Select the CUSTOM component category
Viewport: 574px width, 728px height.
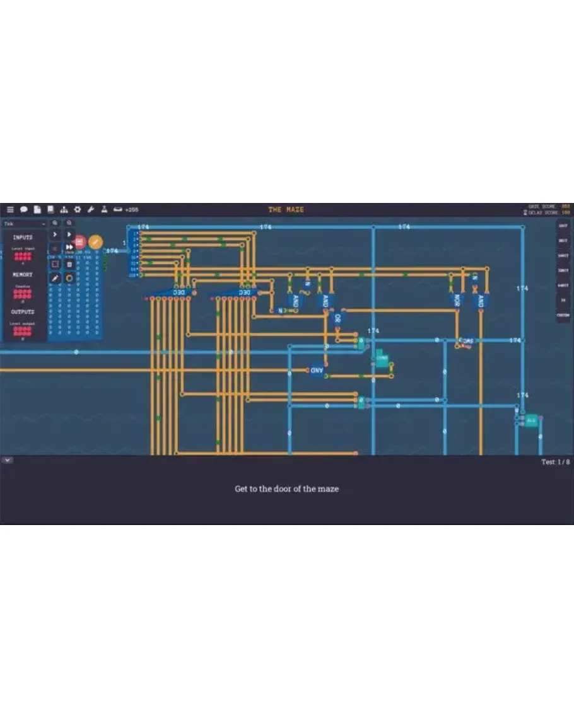tap(563, 315)
